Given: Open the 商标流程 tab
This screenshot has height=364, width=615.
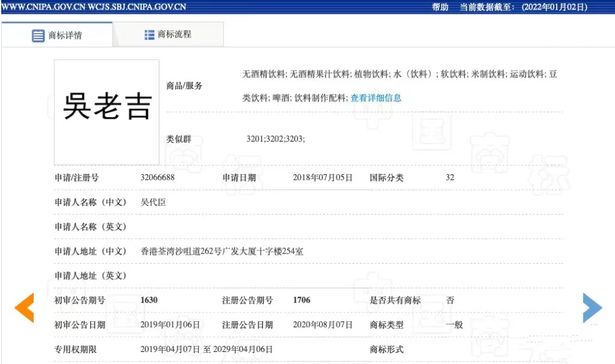Looking at the screenshot, I should [168, 34].
